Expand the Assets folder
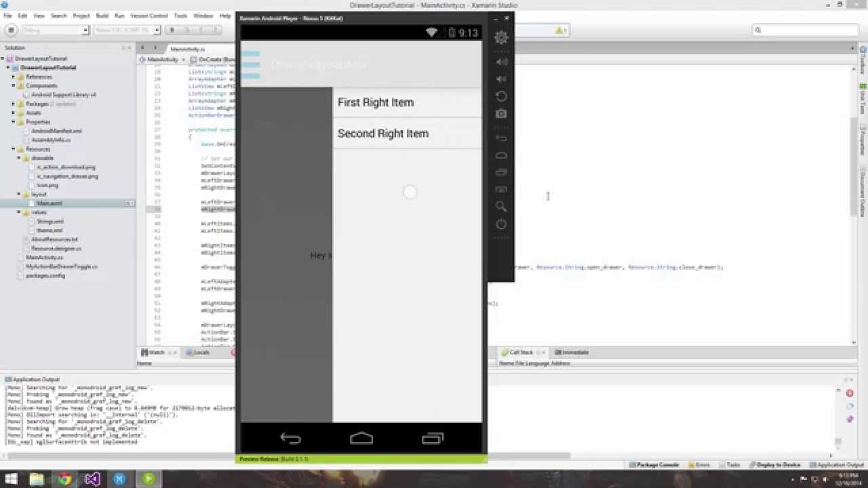The width and height of the screenshot is (868, 488). (x=13, y=113)
